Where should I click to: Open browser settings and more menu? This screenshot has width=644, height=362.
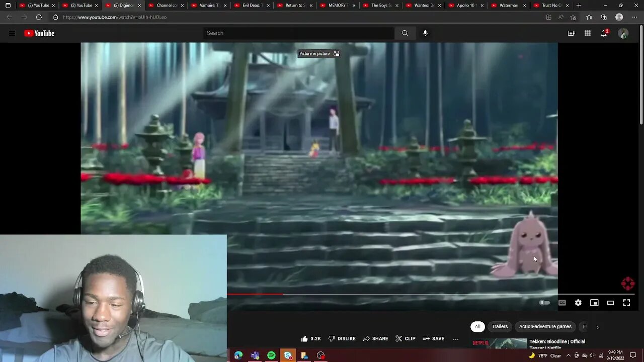[x=634, y=17]
